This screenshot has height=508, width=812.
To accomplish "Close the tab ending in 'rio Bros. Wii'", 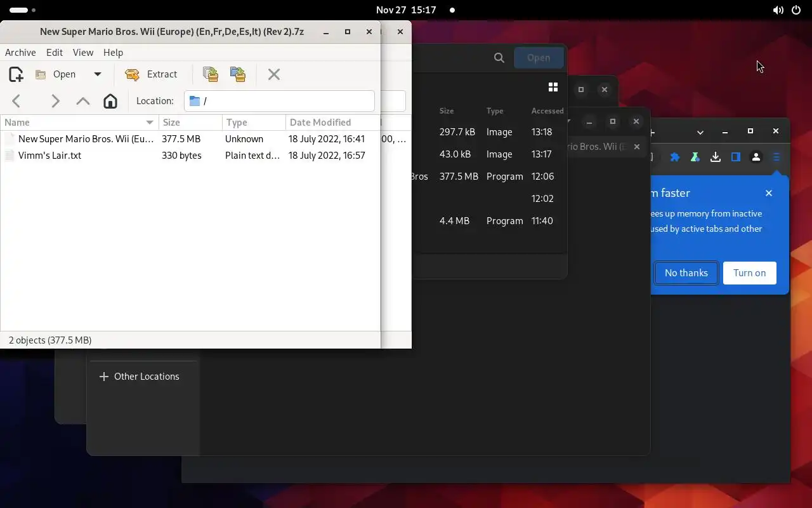I will (x=637, y=147).
